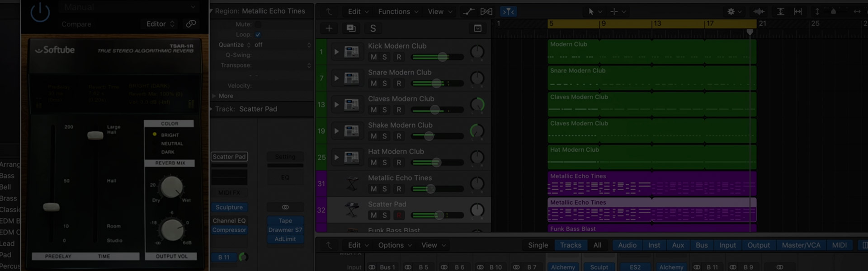Toggle the automation curve icon in toolbar
Viewport: 868px width, 271px height.
pyautogui.click(x=469, y=12)
